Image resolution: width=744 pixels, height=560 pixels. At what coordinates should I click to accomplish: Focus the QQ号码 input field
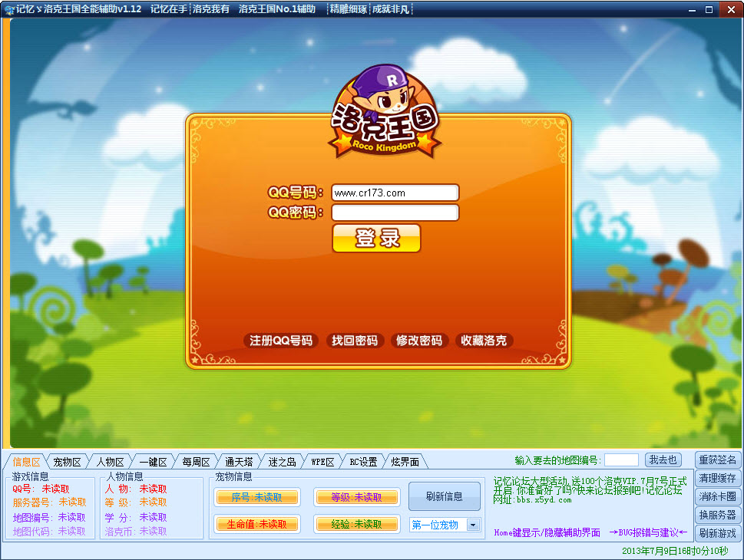[395, 193]
